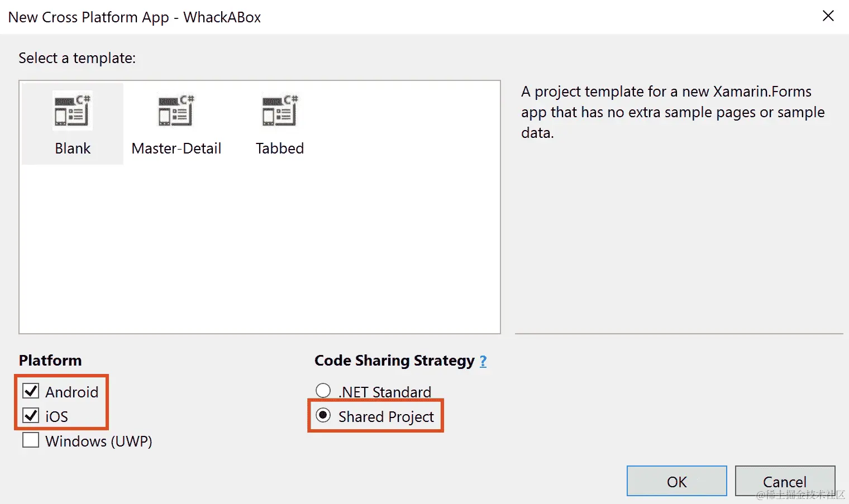Click the 'Blank' template name label
Viewport: 849px width, 504px height.
[73, 148]
